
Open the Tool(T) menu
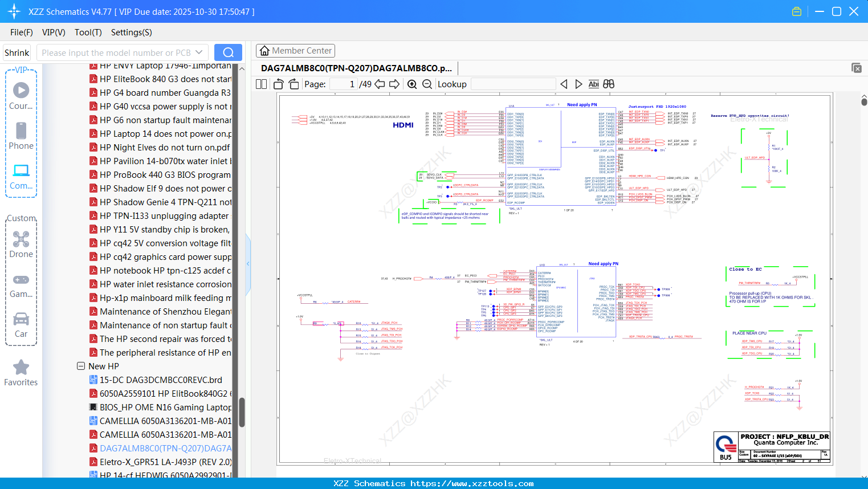88,32
